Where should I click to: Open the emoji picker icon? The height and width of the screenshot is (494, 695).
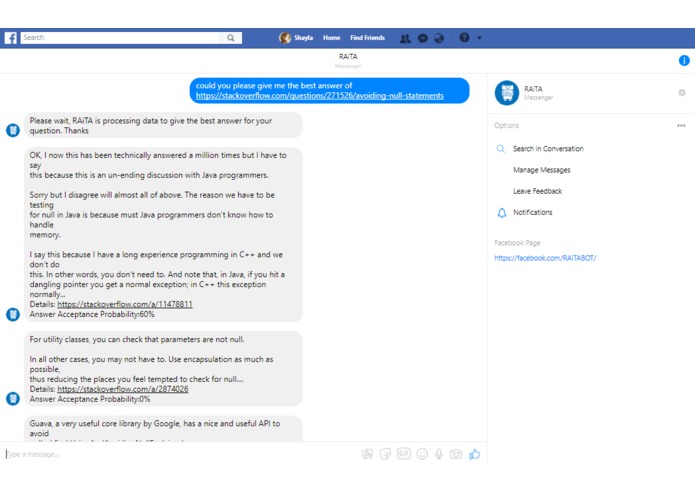click(422, 454)
